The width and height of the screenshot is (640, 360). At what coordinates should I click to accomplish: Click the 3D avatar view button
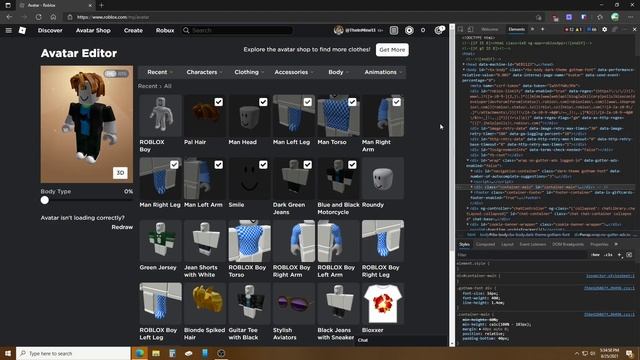[120, 173]
